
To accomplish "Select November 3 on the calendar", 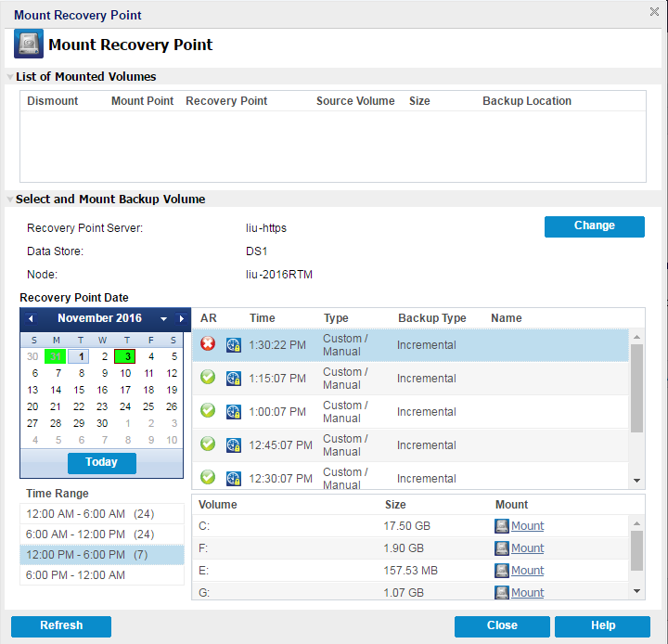I will click(x=125, y=356).
